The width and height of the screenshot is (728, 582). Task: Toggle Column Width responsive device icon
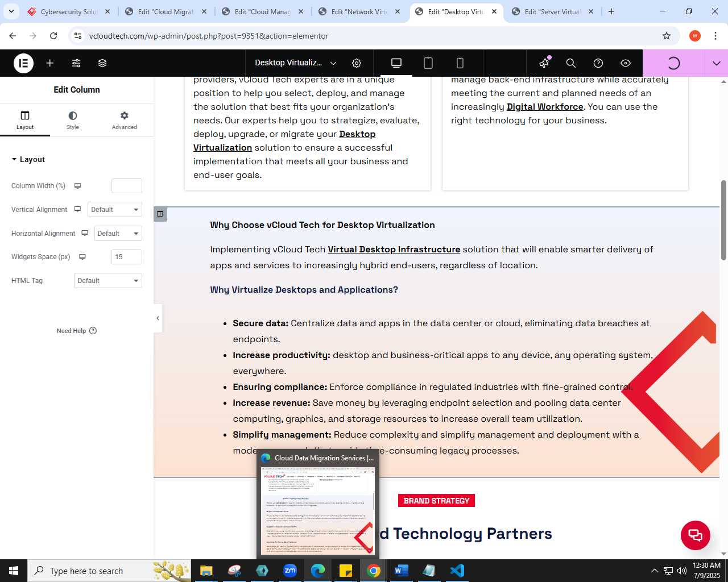(x=78, y=186)
